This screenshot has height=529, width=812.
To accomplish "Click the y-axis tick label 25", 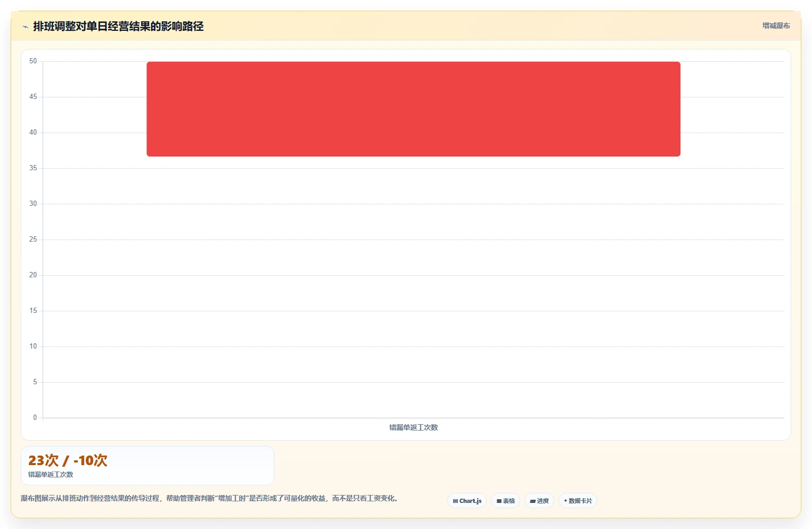I will coord(33,239).
